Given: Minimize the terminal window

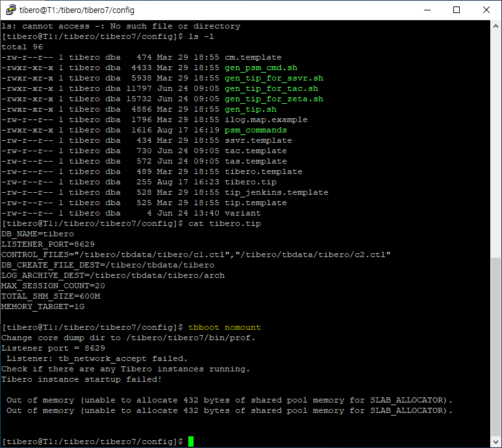Looking at the screenshot, I should 427,10.
